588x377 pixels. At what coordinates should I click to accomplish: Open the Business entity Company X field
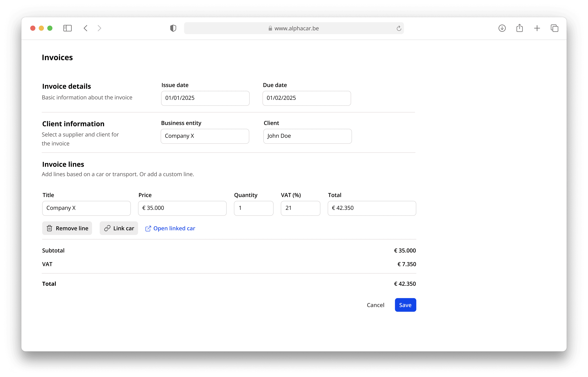[x=205, y=136]
